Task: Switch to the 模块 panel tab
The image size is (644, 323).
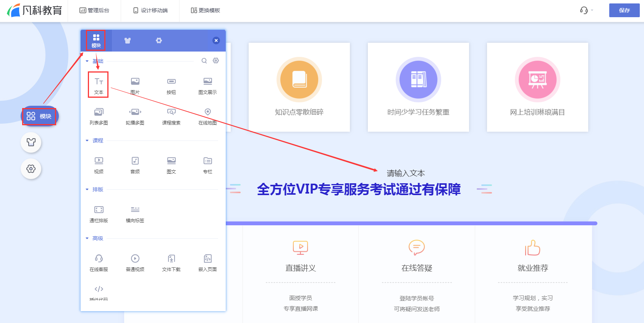Action: click(x=96, y=40)
